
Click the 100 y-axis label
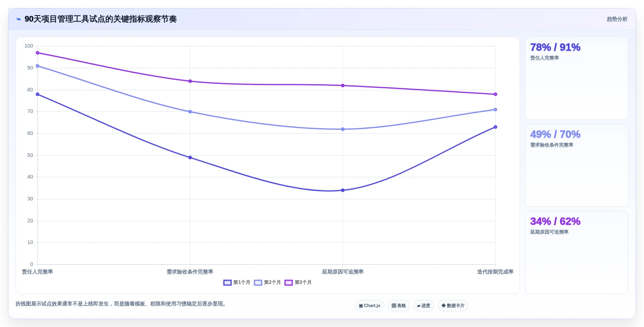pyautogui.click(x=29, y=46)
